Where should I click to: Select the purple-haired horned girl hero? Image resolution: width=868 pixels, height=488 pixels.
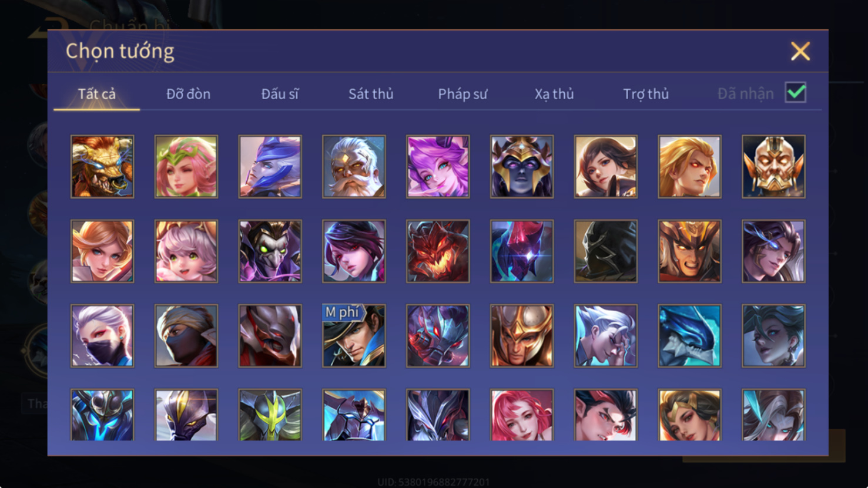[438, 167]
